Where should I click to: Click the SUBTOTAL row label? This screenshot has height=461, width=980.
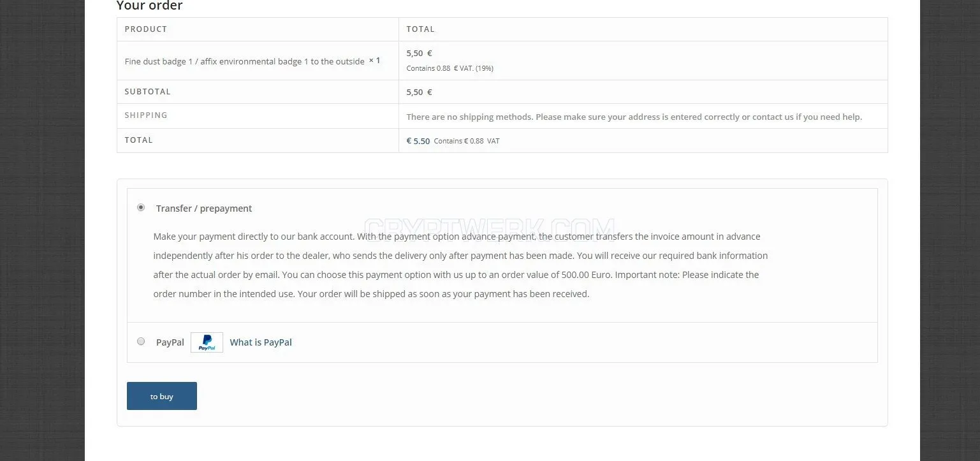[x=148, y=92]
